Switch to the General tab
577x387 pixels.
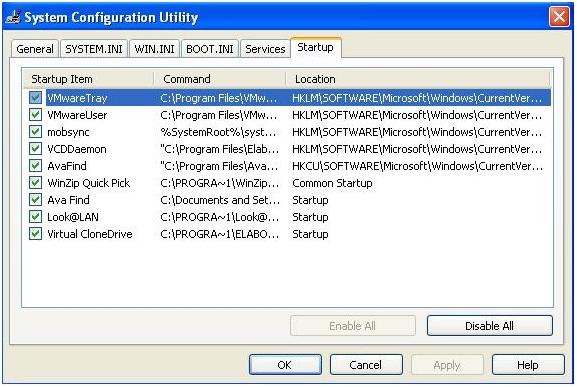point(35,49)
